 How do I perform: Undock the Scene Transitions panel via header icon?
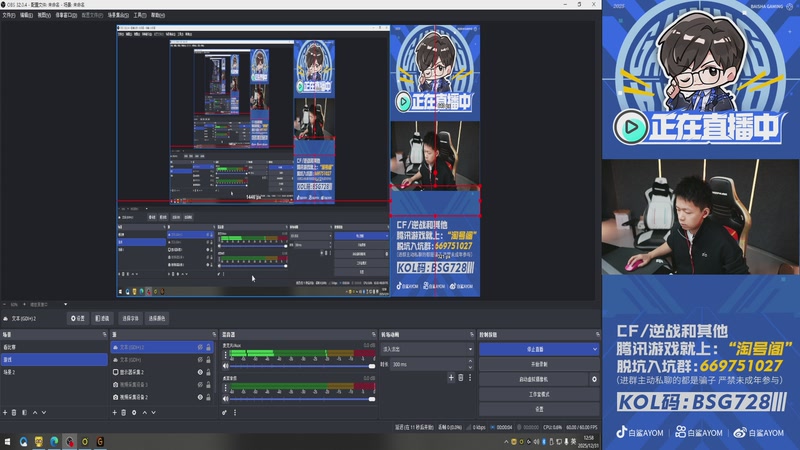471,335
